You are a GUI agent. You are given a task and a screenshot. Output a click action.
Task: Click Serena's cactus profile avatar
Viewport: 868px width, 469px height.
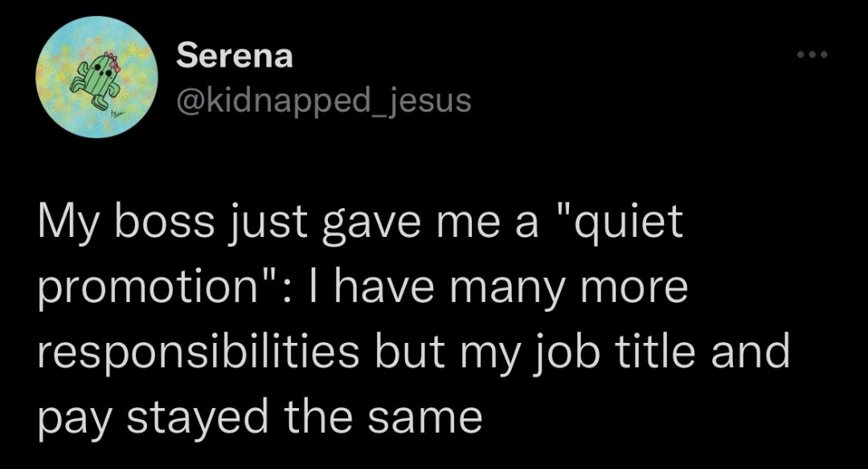point(95,77)
